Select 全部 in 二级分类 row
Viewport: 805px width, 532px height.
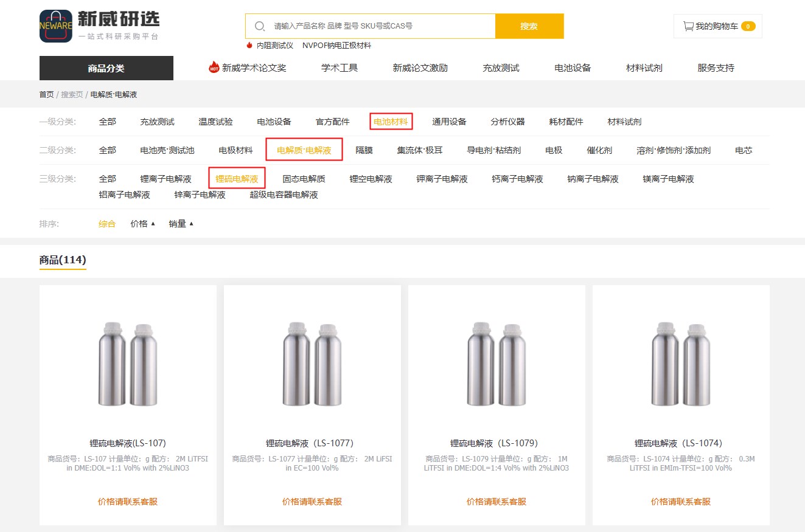click(x=107, y=150)
